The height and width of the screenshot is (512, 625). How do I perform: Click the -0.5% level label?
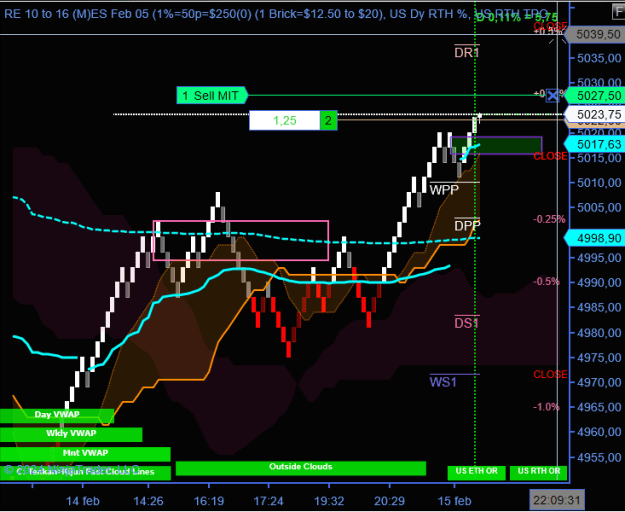[546, 281]
